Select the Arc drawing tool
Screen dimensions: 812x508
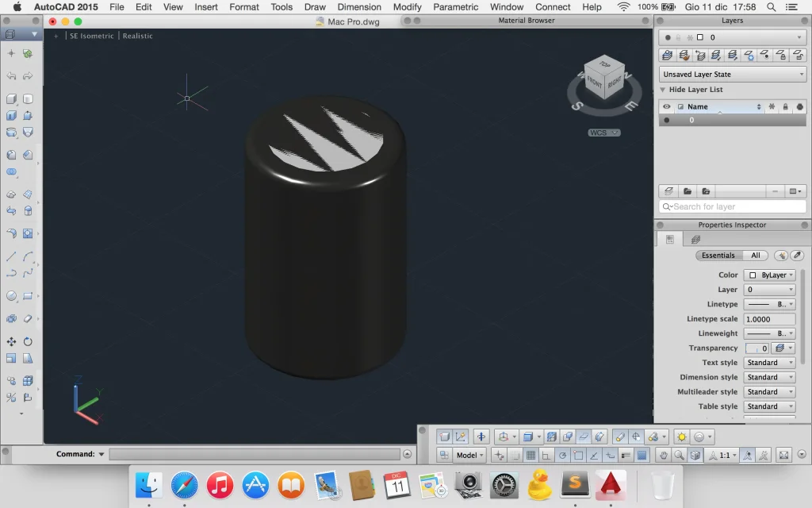(28, 256)
